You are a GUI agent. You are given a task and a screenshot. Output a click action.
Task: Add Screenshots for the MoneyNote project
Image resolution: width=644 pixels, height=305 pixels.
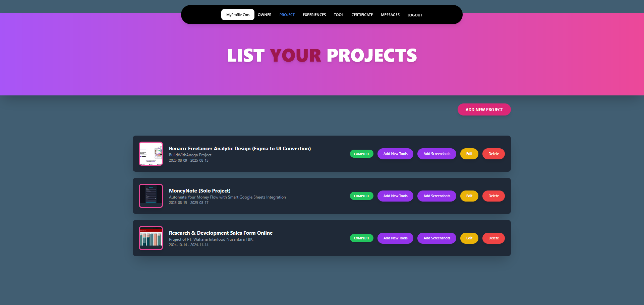(436, 196)
